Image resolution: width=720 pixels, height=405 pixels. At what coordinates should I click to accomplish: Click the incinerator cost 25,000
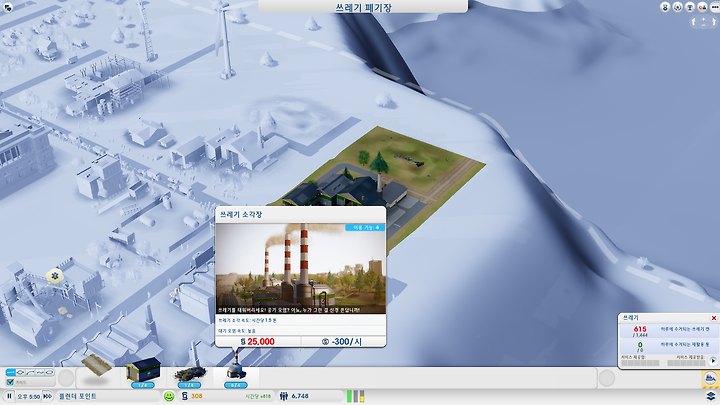(258, 342)
